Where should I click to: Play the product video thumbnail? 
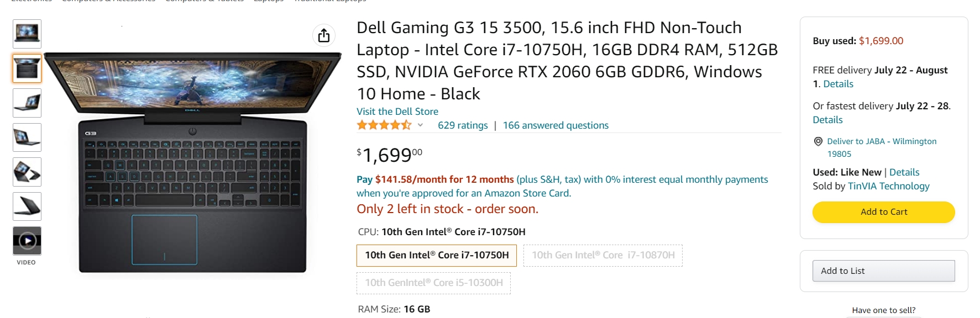[x=27, y=241]
